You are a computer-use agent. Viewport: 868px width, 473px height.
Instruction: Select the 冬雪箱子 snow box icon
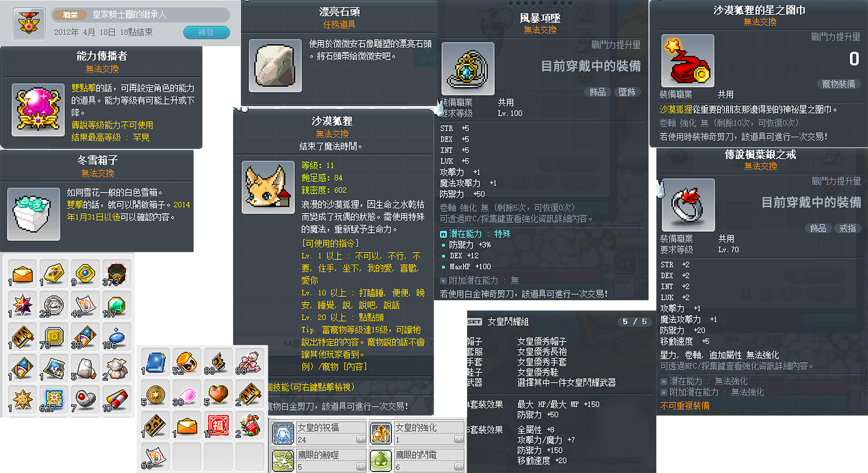(34, 214)
